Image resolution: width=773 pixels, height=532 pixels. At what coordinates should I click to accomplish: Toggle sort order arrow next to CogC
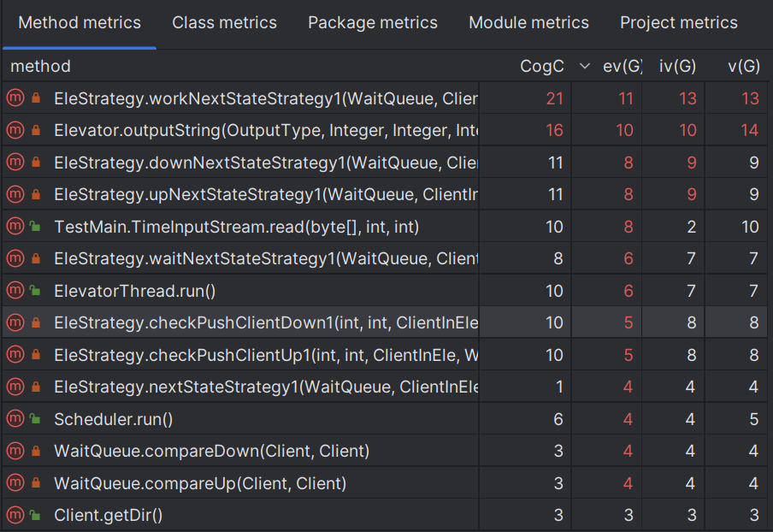pyautogui.click(x=585, y=66)
